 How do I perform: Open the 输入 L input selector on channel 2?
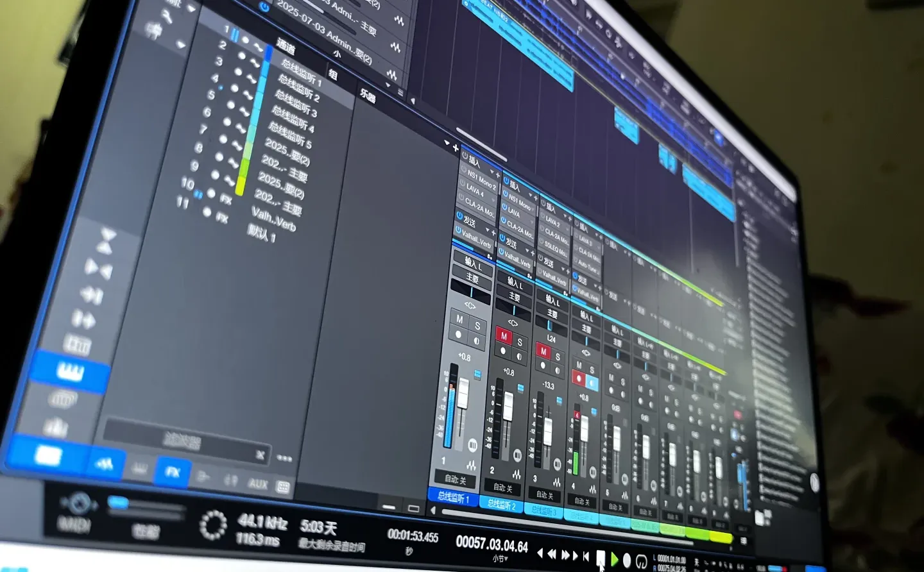516,283
